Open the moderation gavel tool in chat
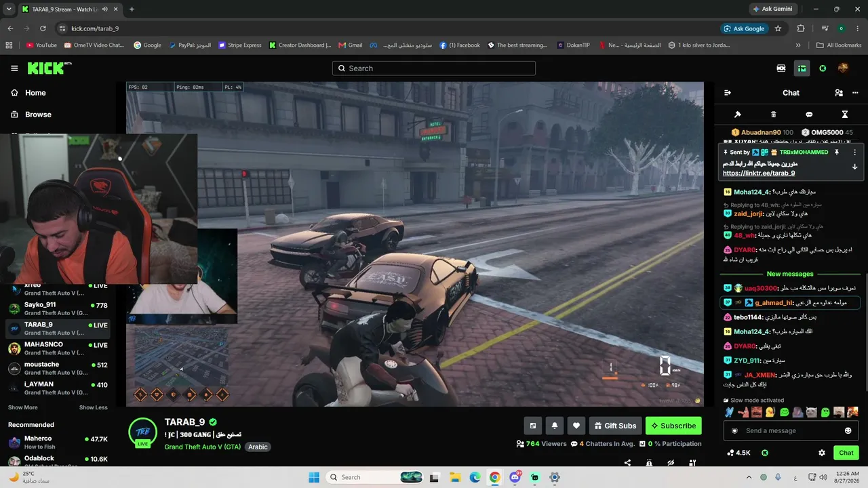868x488 pixels. pos(738,115)
